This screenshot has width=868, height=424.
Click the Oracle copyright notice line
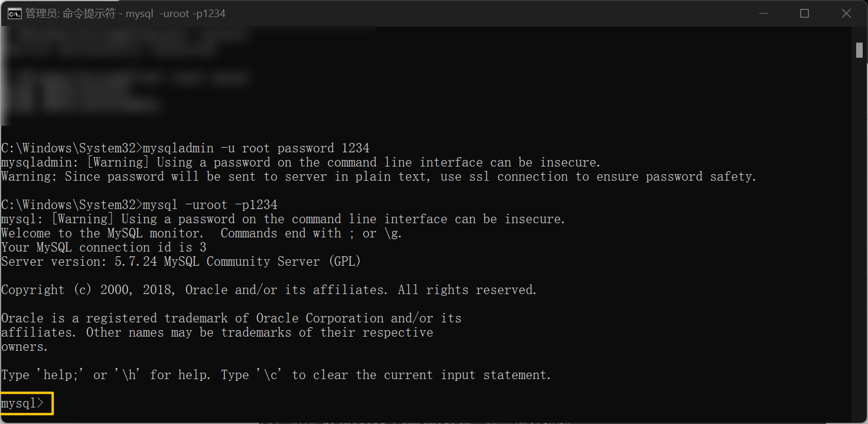(269, 289)
